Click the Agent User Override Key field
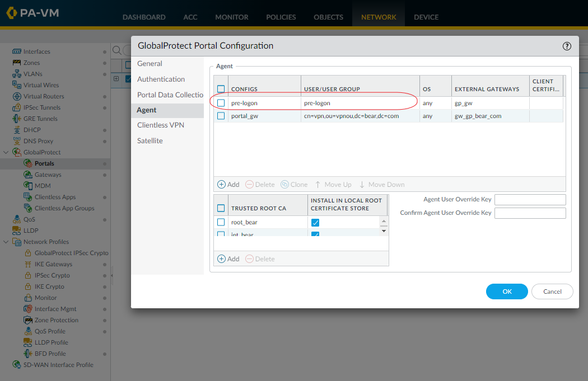This screenshot has height=381, width=588. tap(530, 200)
